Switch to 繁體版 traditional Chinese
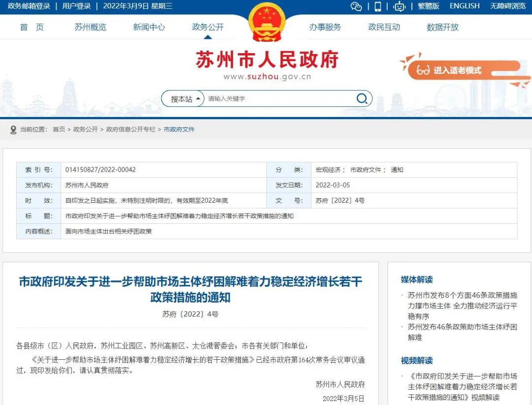Image resolution: width=532 pixels, height=405 pixels. point(429,6)
